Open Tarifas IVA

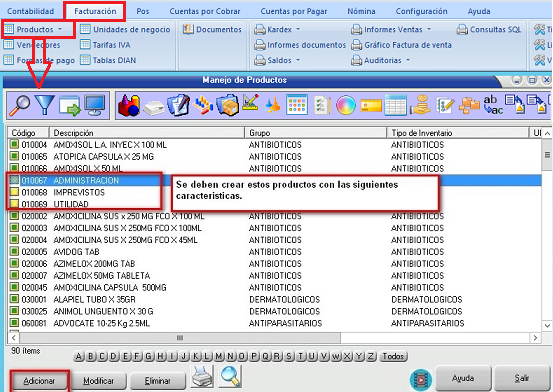(x=105, y=45)
